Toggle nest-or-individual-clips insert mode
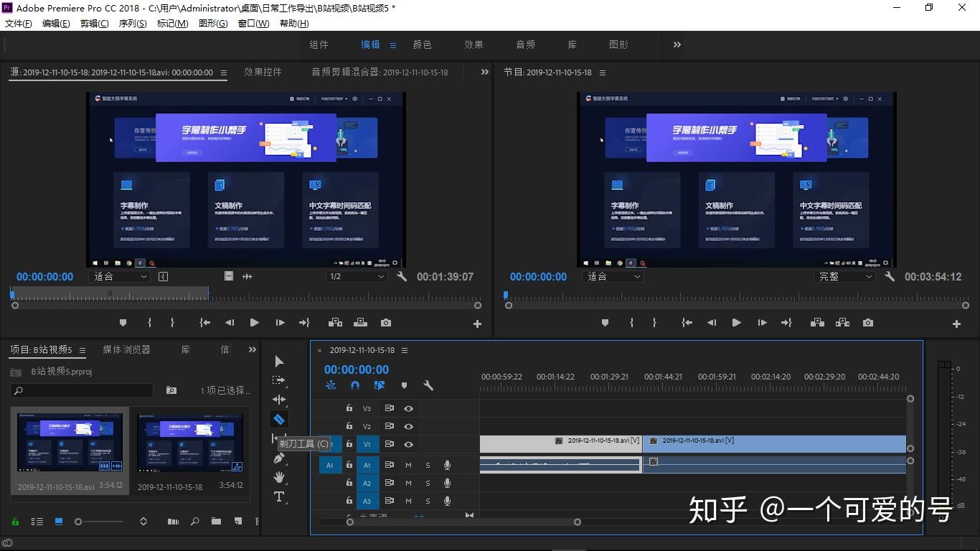 [x=331, y=385]
